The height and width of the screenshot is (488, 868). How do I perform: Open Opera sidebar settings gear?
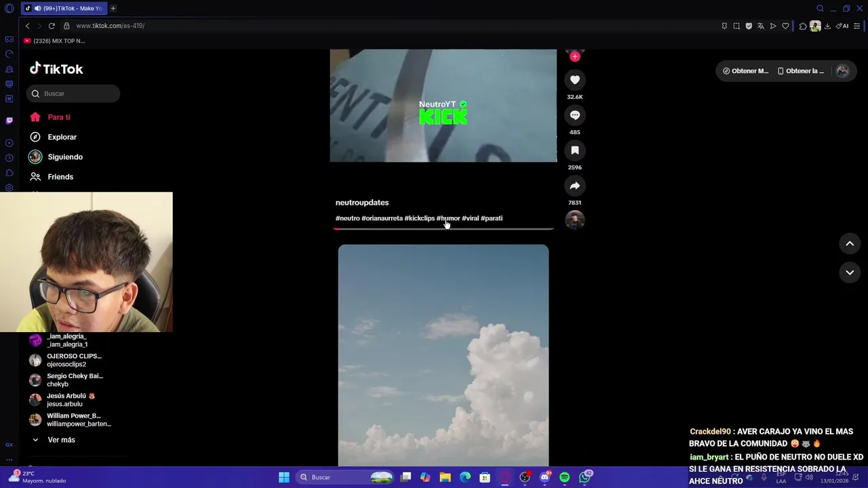point(9,188)
